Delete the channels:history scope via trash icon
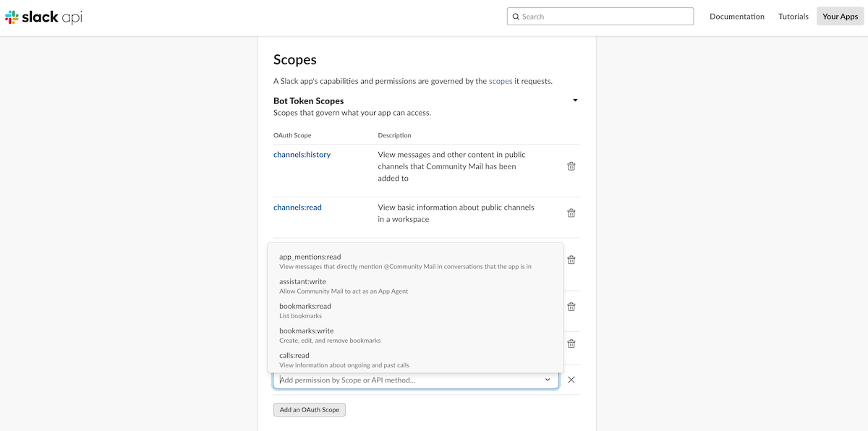Screen dimensions: 868x431 [x=571, y=166]
